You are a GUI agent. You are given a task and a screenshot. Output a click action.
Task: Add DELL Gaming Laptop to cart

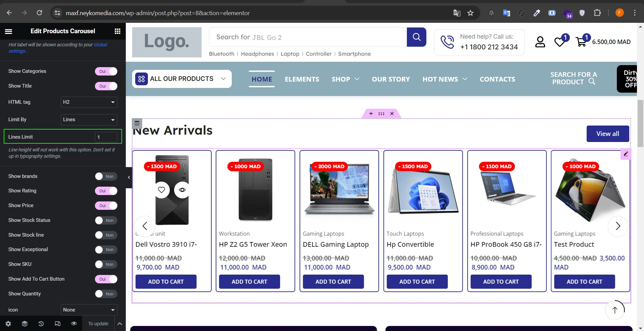333,282
